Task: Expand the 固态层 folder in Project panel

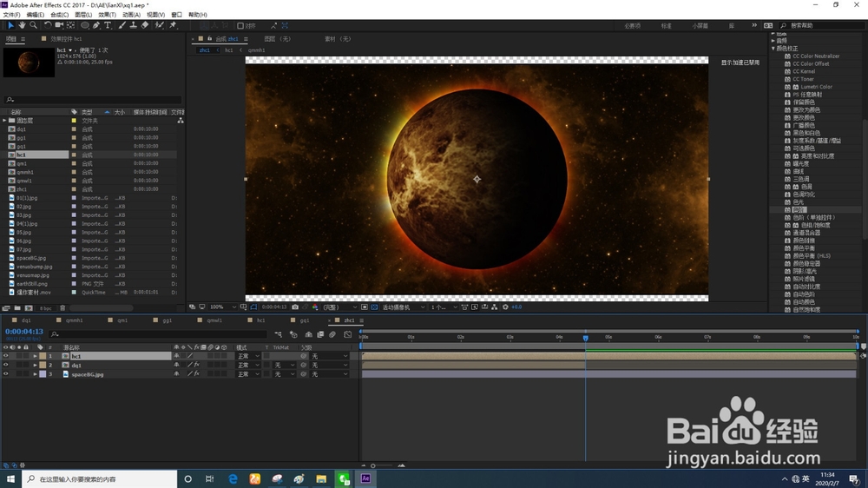Action: (x=4, y=120)
